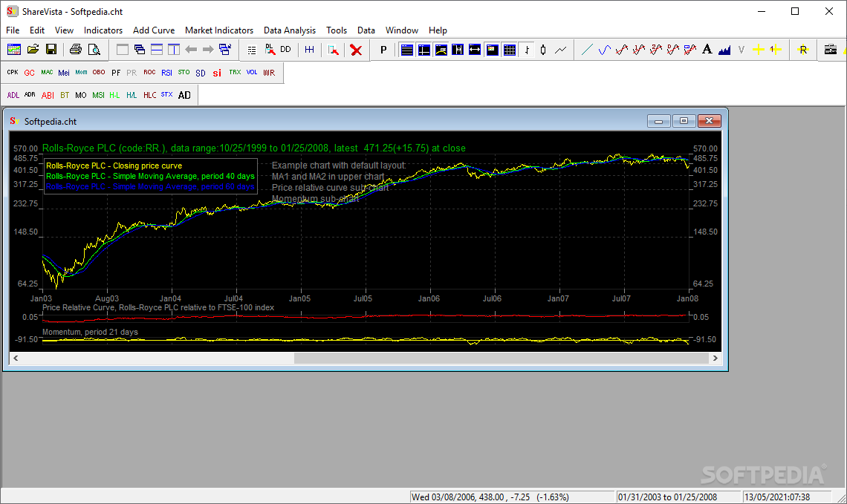
Task: Open the Indicators menu
Action: pyautogui.click(x=103, y=30)
